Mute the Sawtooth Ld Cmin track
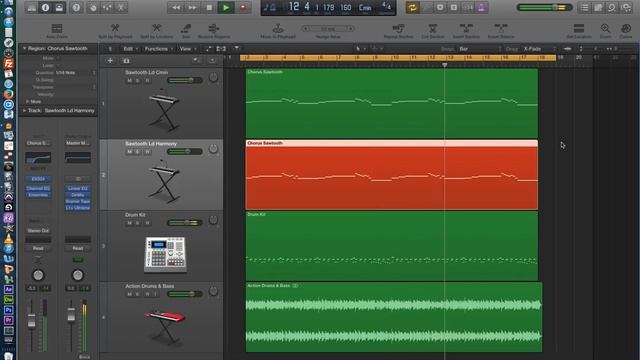Screen dimensions: 640x360 pos(129,80)
